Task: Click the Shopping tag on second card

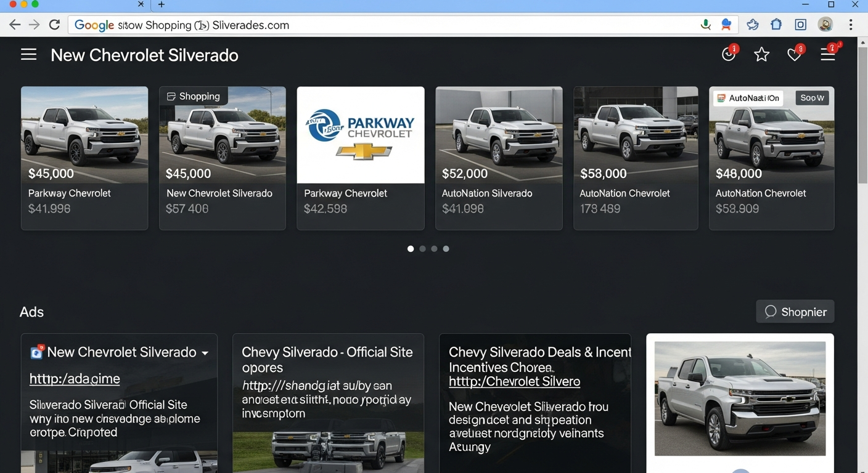Action: tap(194, 97)
